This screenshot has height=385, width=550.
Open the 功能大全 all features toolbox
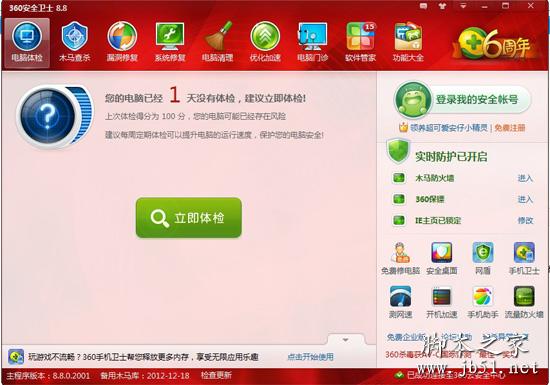click(408, 43)
